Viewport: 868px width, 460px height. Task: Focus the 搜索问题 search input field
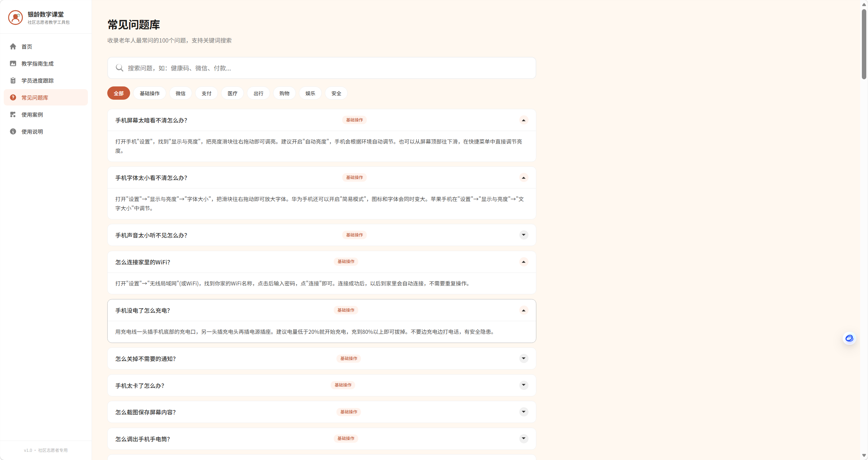tap(321, 68)
